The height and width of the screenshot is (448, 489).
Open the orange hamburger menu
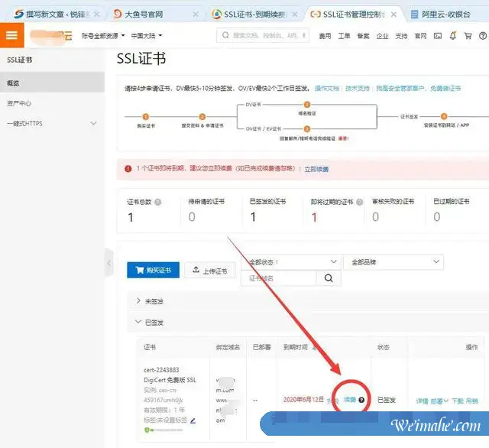tap(12, 35)
